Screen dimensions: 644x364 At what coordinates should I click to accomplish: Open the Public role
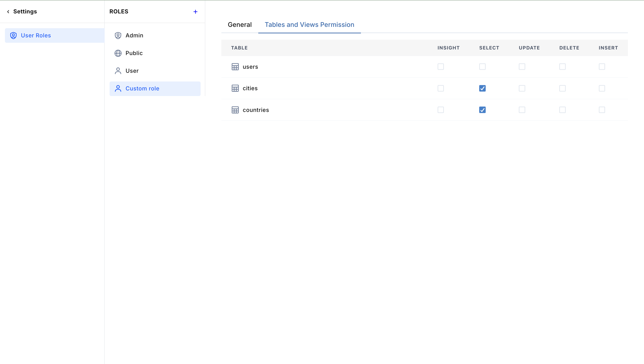[134, 53]
